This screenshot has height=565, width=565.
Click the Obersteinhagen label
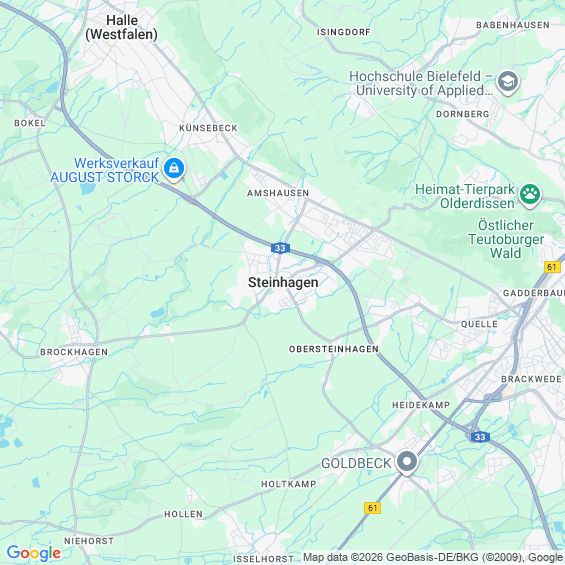(x=334, y=349)
